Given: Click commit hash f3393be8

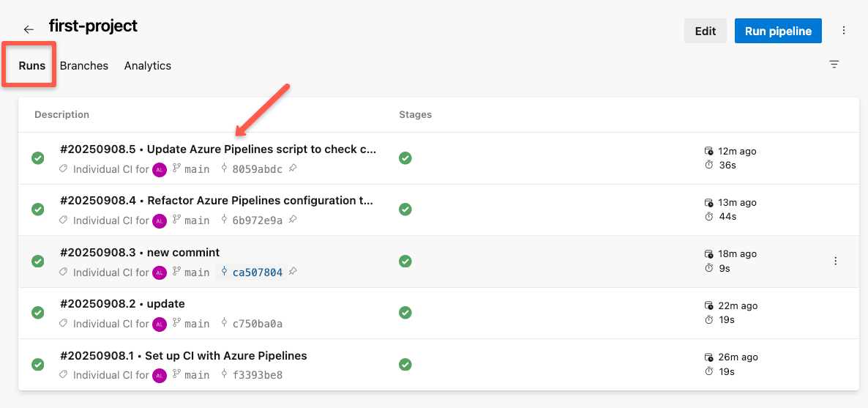Looking at the screenshot, I should tap(258, 375).
